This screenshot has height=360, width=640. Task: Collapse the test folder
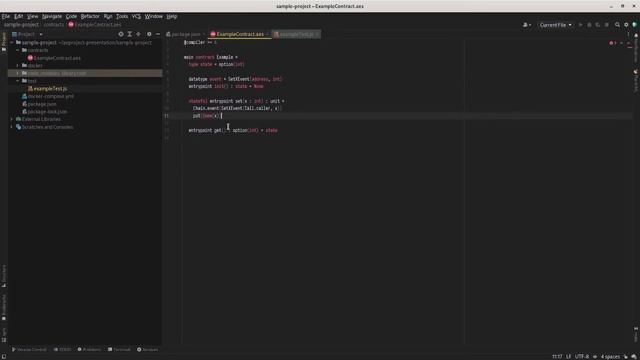[18, 81]
